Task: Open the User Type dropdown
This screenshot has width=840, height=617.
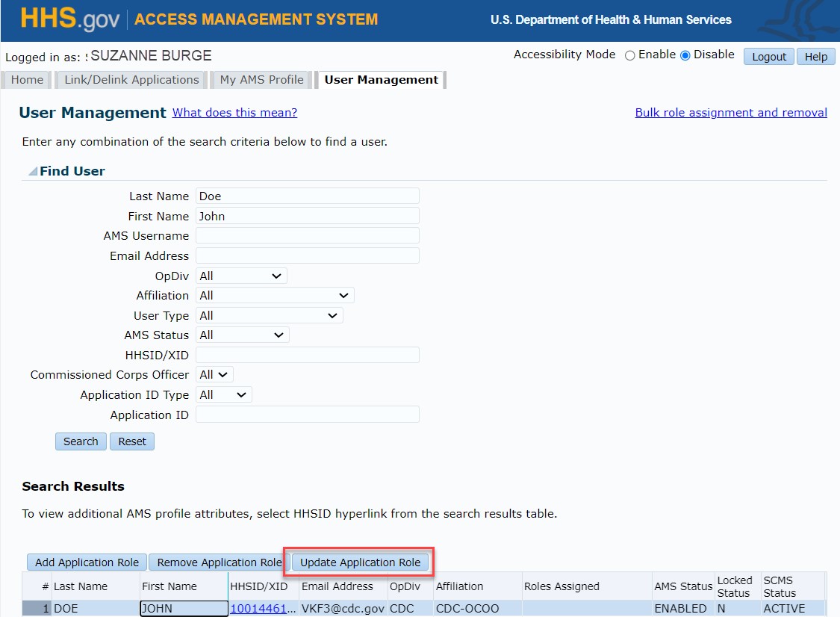Action: [269, 316]
